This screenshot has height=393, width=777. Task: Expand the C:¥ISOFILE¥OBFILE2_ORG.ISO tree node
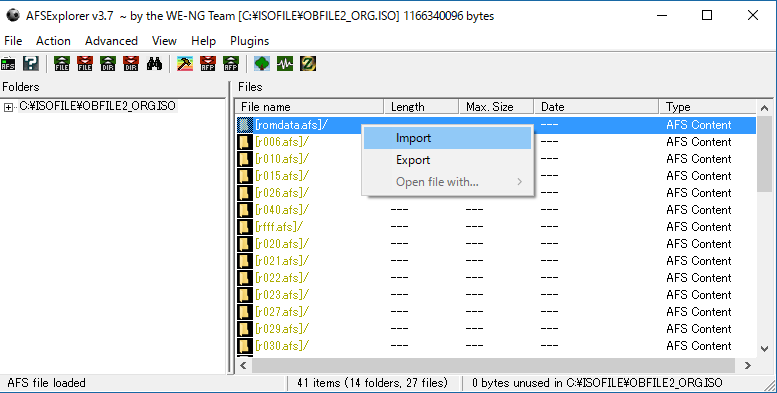coord(8,107)
